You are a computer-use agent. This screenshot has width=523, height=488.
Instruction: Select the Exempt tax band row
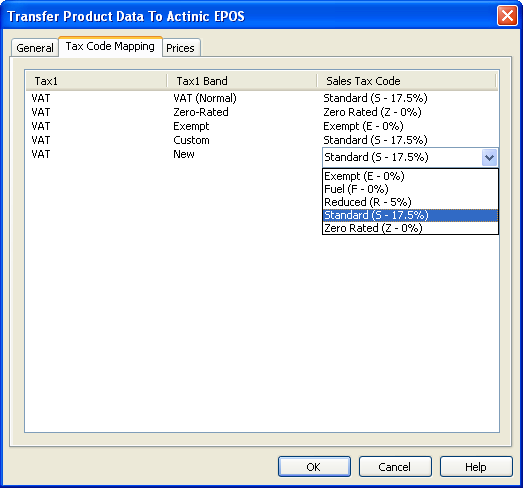(262, 126)
